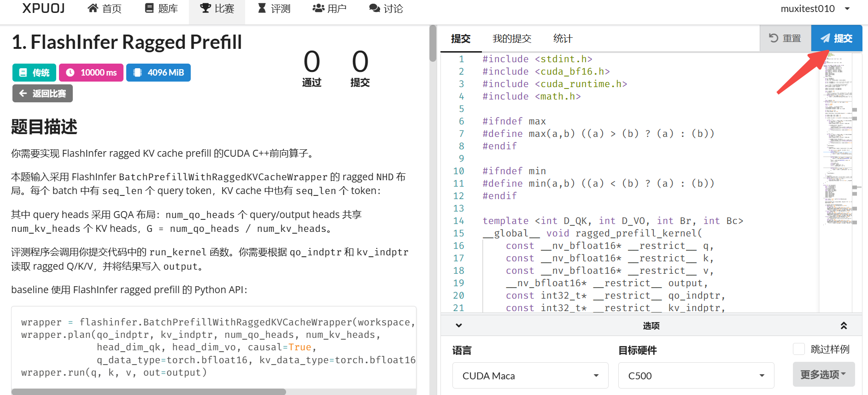Viewport: 868px width, 395px height.
Task: Click the #include <math.h> line
Action: pyautogui.click(x=531, y=96)
